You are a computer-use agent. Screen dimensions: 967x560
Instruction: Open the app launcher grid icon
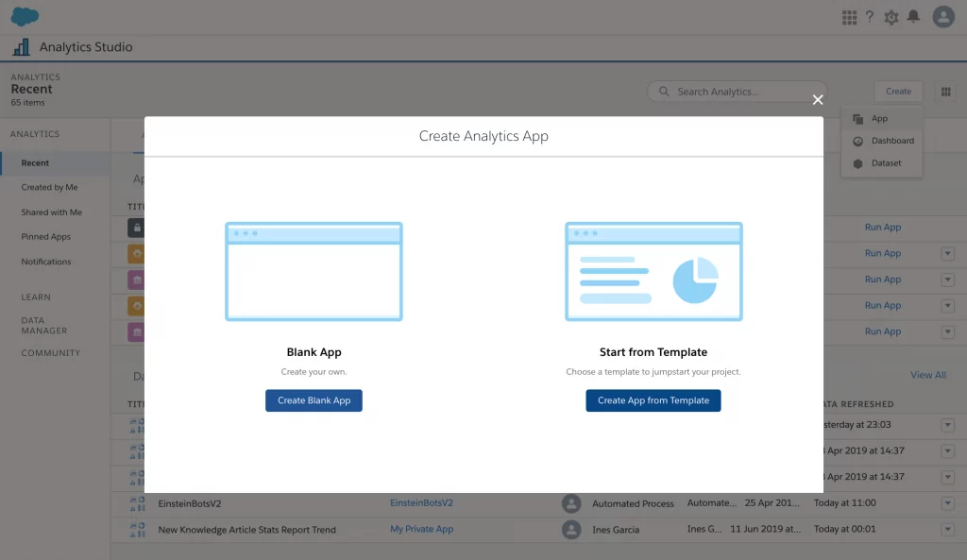tap(849, 17)
